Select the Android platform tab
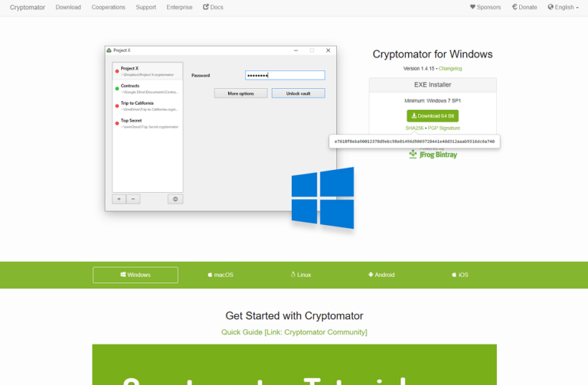The image size is (588, 385). click(x=381, y=275)
